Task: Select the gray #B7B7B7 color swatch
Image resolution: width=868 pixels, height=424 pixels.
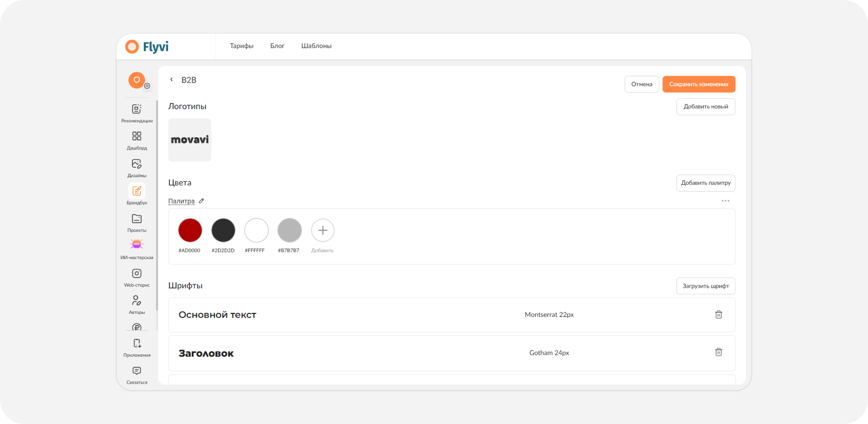Action: [x=290, y=230]
